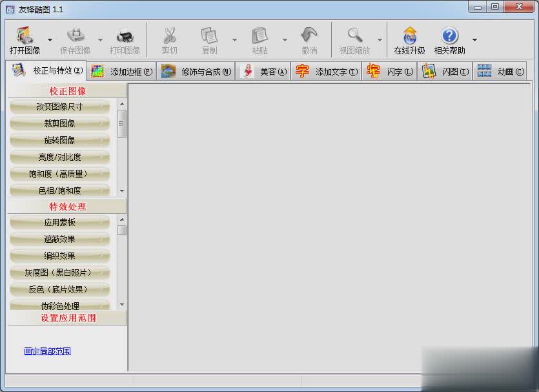Select 改变图像尺寸 in the sidebar
Viewport: 539px width, 392px height.
(59, 107)
